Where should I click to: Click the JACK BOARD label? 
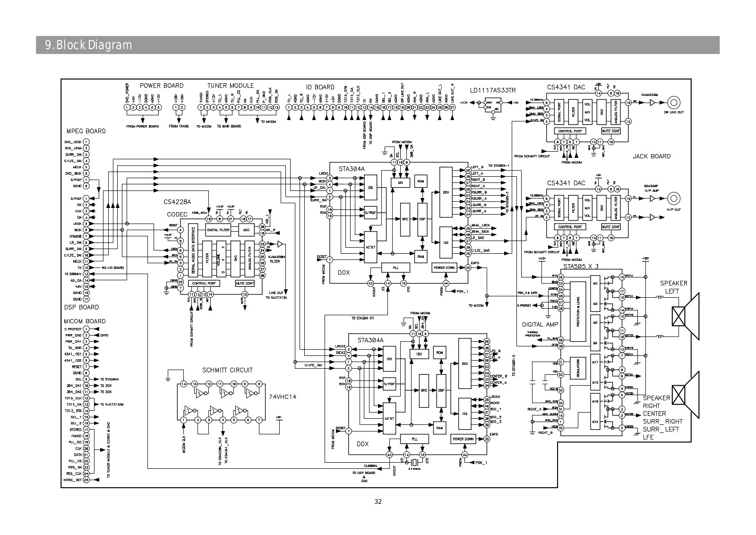[x=652, y=156]
